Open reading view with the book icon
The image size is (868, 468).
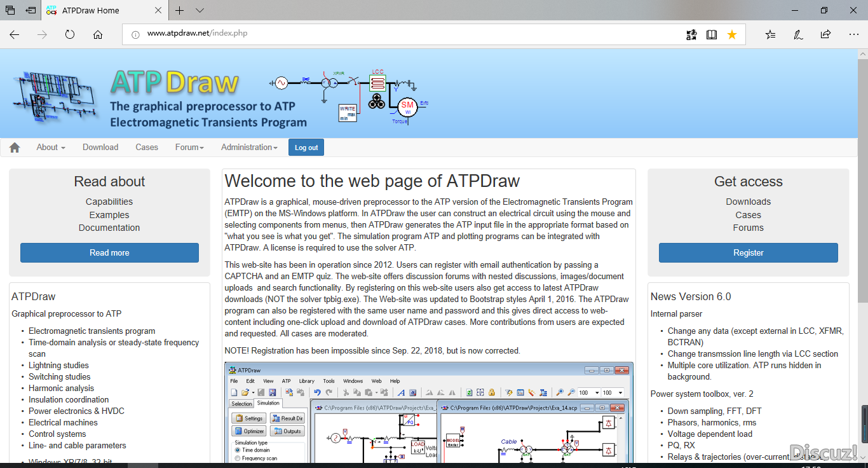pyautogui.click(x=712, y=34)
